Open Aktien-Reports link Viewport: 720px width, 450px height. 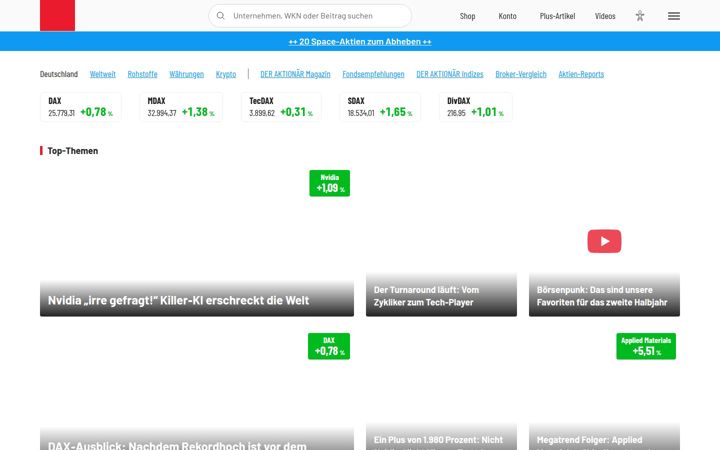pyautogui.click(x=581, y=74)
